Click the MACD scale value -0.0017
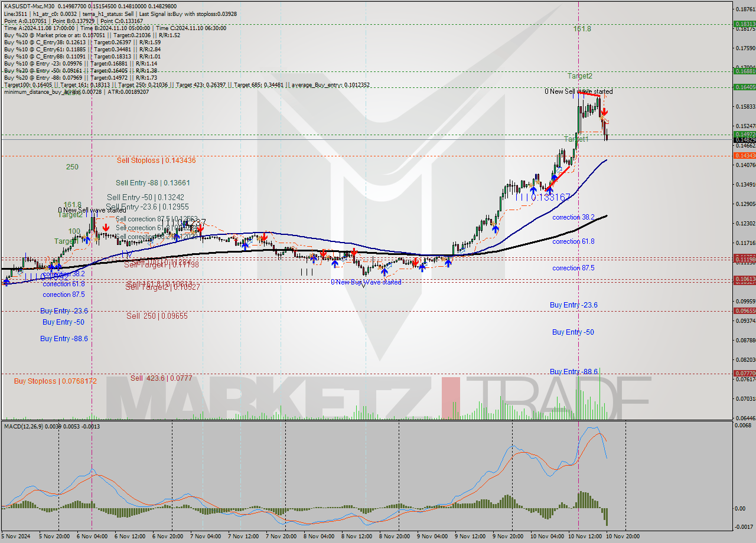Screen dimensions: 756x543 coord(745,526)
